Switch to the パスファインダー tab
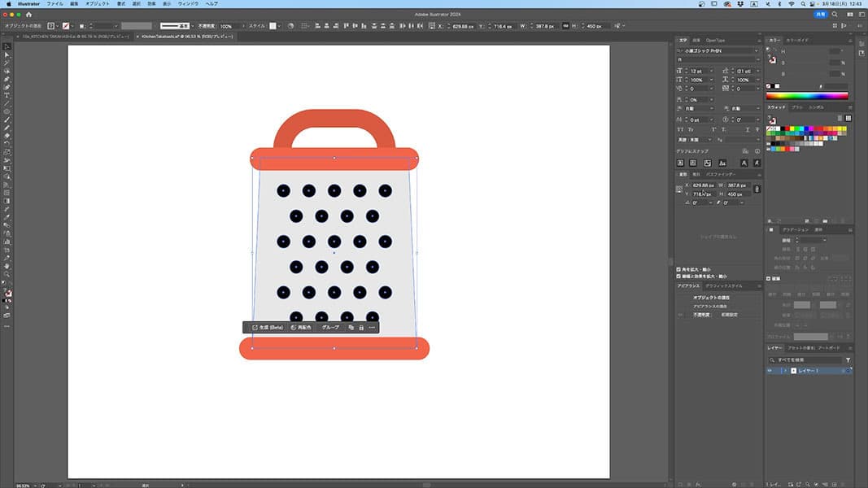 720,174
